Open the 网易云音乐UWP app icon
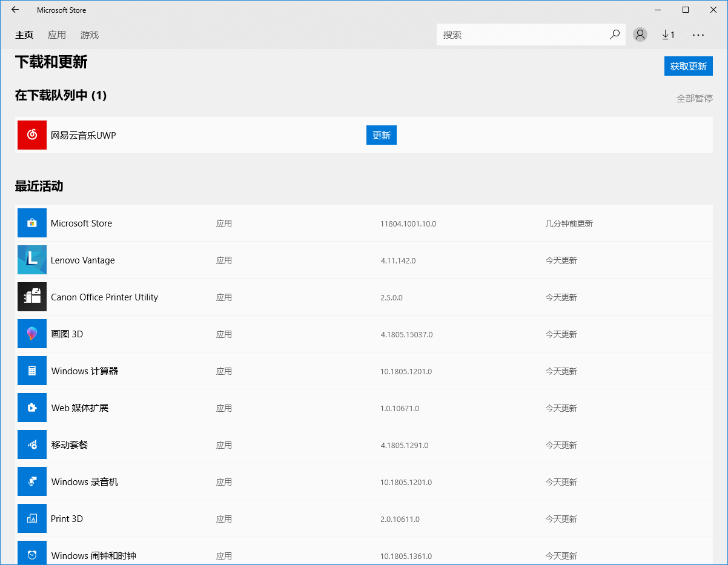The image size is (728, 565). 32,135
